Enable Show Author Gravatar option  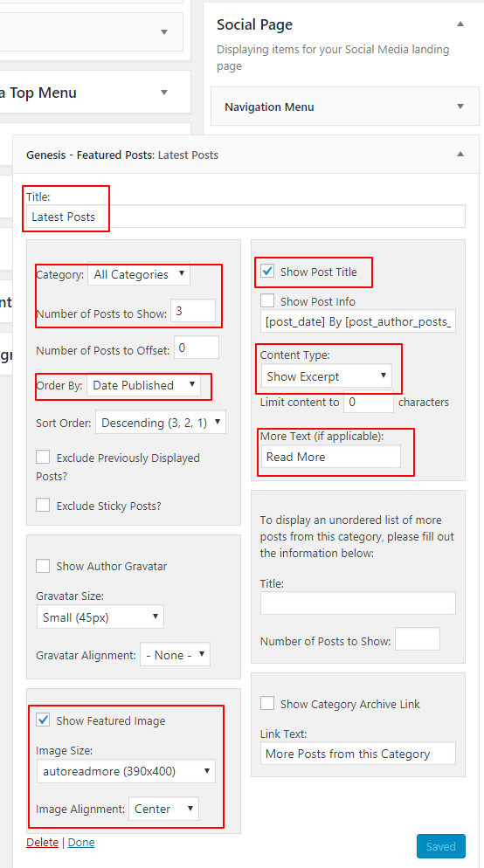point(43,566)
